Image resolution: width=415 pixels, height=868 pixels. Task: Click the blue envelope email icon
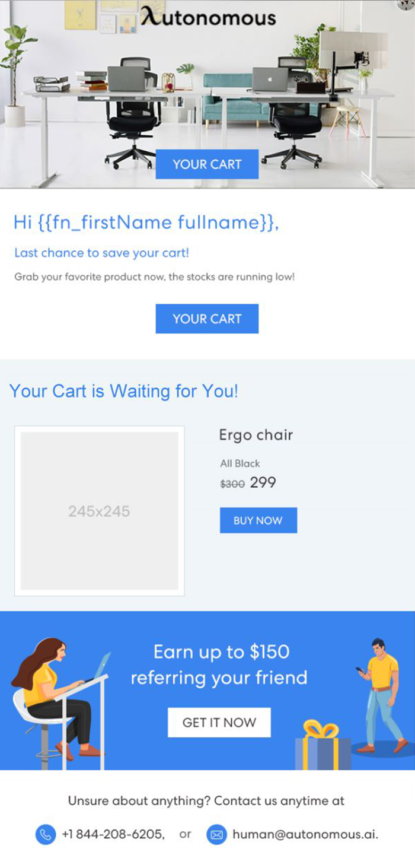(x=217, y=834)
